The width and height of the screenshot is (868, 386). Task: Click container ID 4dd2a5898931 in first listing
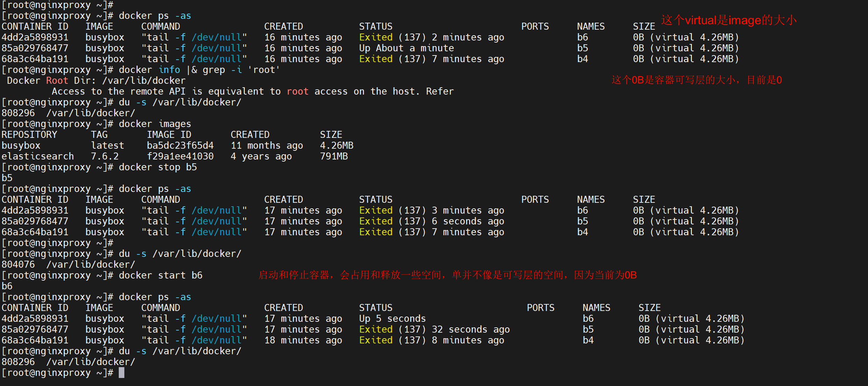[35, 37]
